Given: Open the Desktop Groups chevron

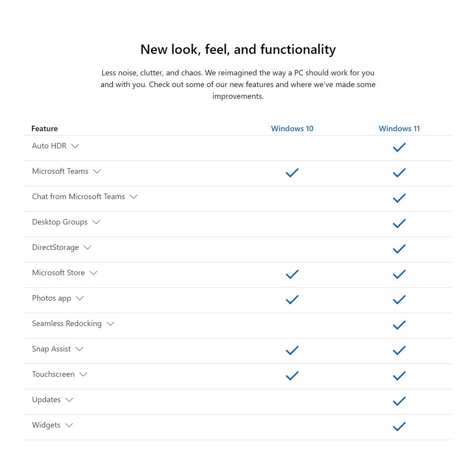Looking at the screenshot, I should [x=96, y=222].
